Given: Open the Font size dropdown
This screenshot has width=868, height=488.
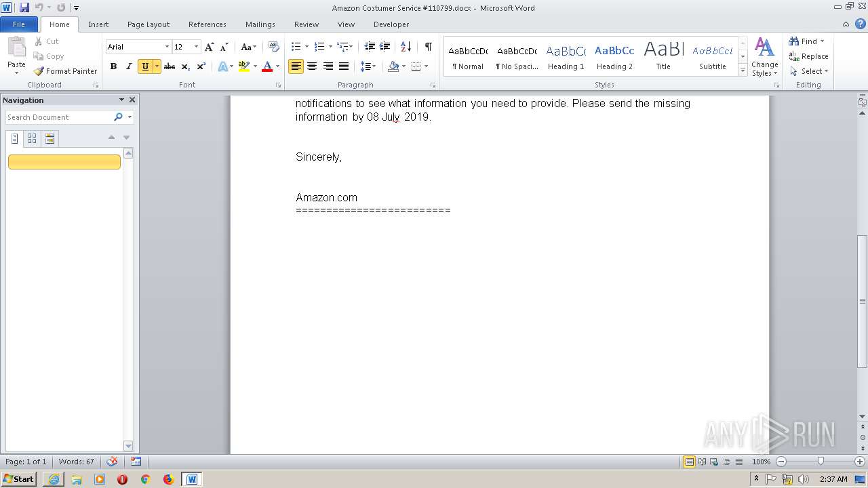Looking at the screenshot, I should [197, 47].
